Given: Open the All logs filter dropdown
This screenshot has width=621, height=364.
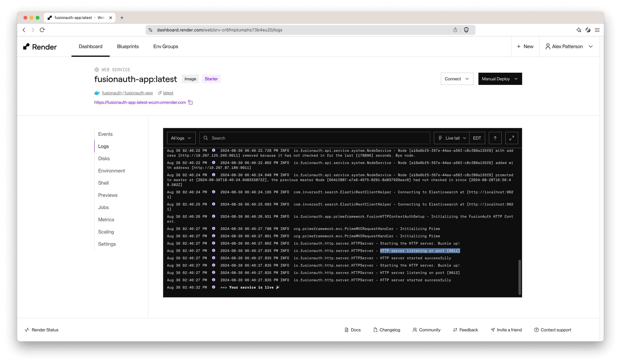Looking at the screenshot, I should click(181, 138).
